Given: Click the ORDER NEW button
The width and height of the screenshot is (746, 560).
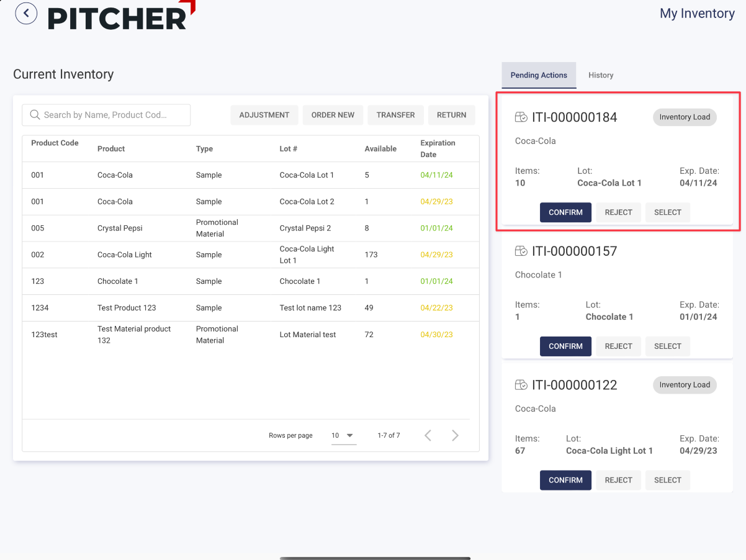Looking at the screenshot, I should point(333,115).
